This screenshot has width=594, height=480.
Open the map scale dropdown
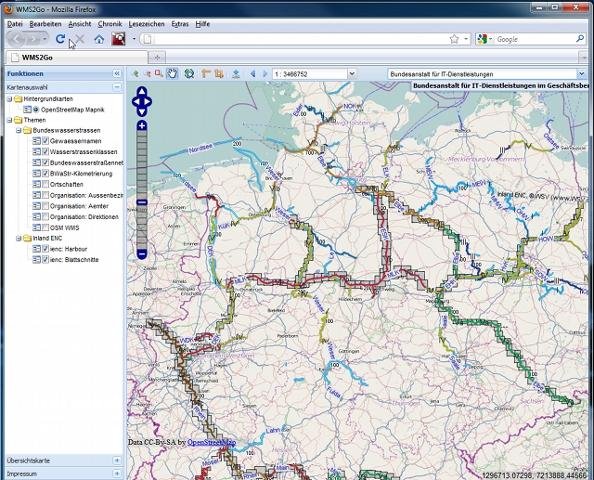[x=352, y=73]
